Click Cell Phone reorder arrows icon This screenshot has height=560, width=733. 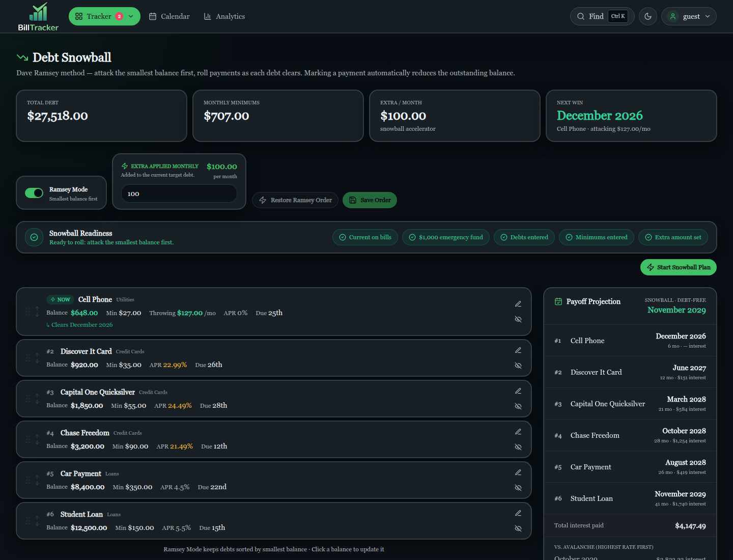coord(37,312)
